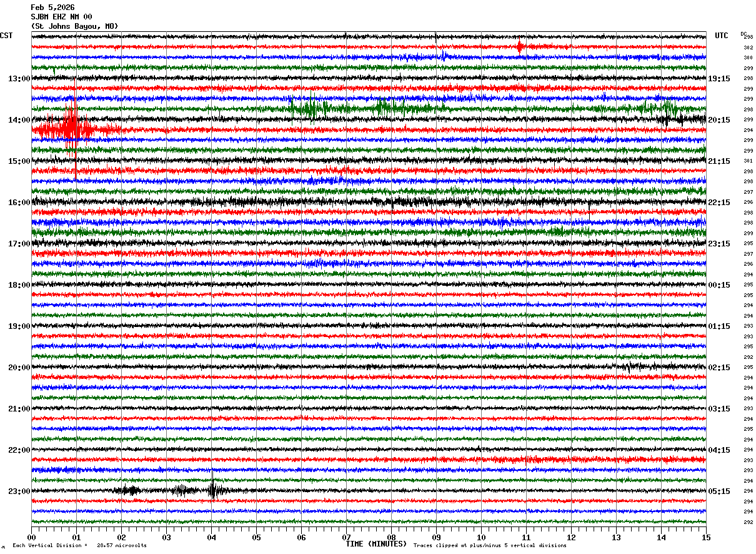
Task: Click minute 06 on the time axis
Action: tap(301, 537)
